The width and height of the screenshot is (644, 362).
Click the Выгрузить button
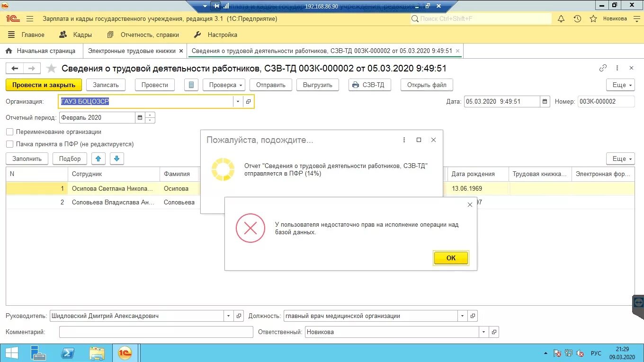[318, 85]
